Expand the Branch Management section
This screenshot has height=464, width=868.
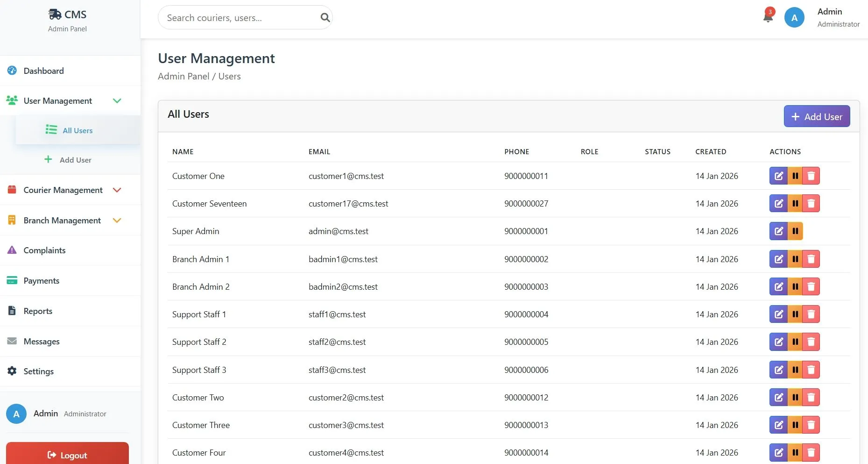pos(117,220)
